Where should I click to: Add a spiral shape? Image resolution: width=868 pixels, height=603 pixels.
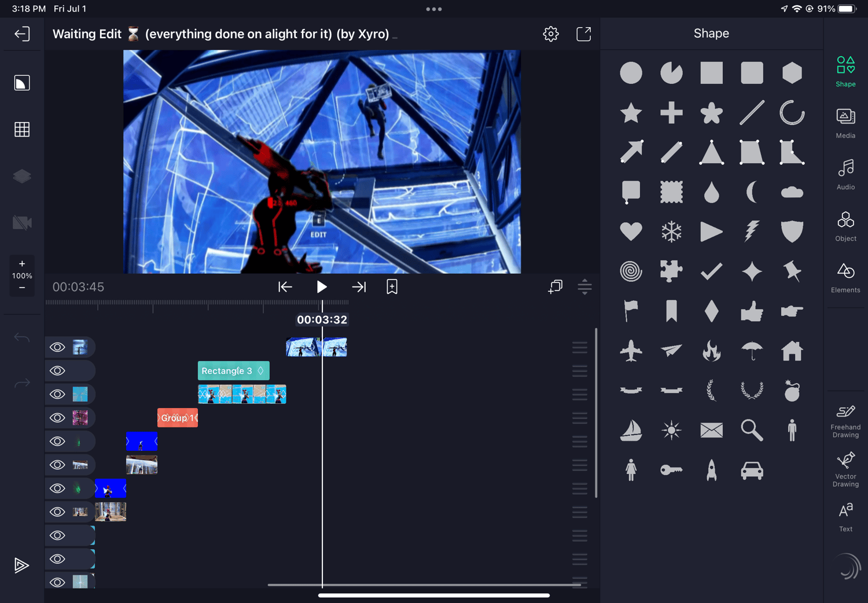tap(631, 271)
